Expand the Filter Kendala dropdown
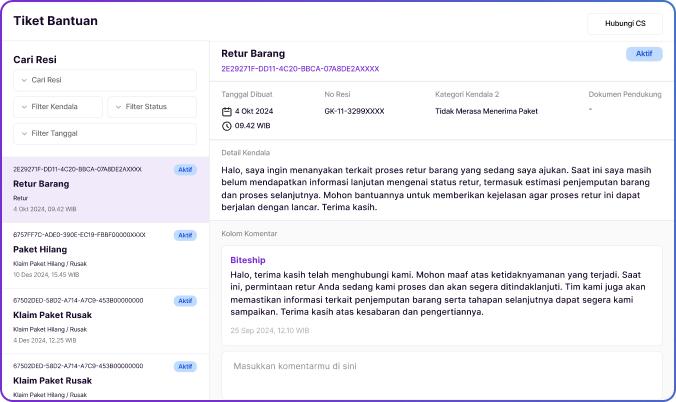The height and width of the screenshot is (402, 676). point(58,106)
